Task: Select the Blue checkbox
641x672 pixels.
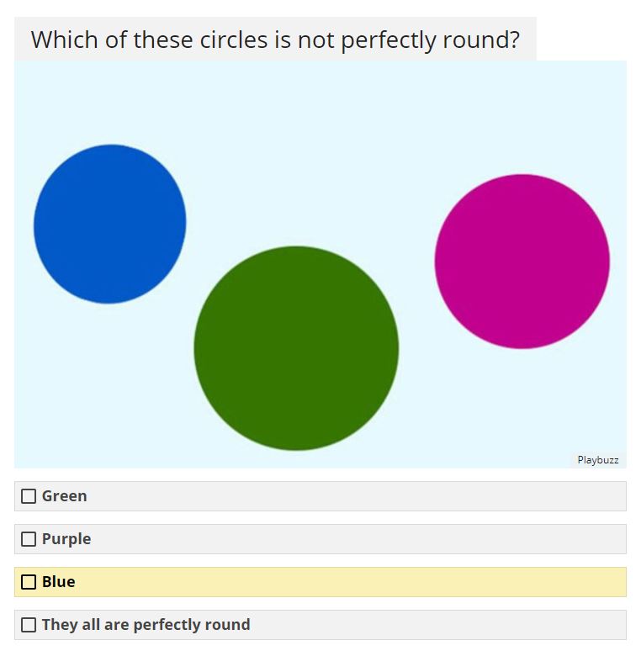Action: [29, 581]
